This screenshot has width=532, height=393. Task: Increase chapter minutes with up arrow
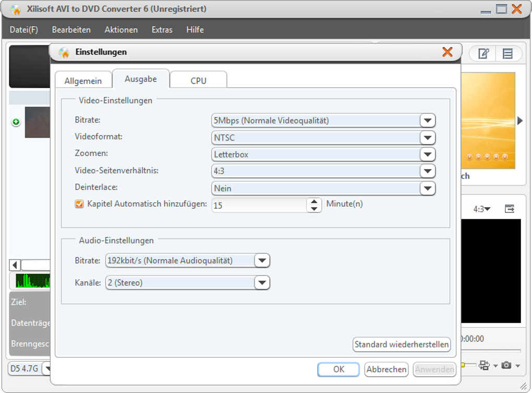click(314, 201)
